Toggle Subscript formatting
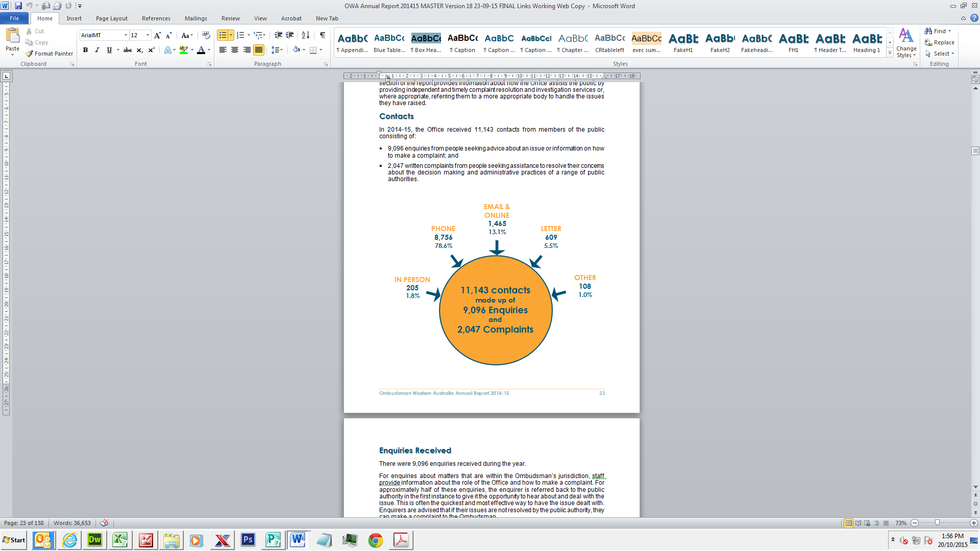The height and width of the screenshot is (551, 980). click(x=139, y=50)
